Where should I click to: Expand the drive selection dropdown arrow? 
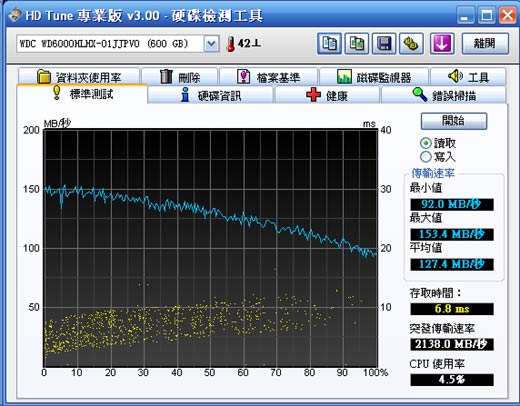[211, 44]
